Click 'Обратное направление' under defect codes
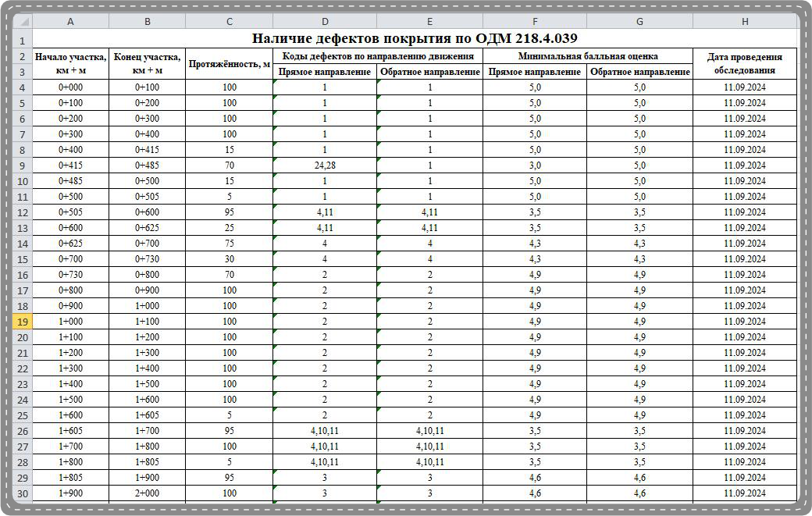 tap(430, 71)
